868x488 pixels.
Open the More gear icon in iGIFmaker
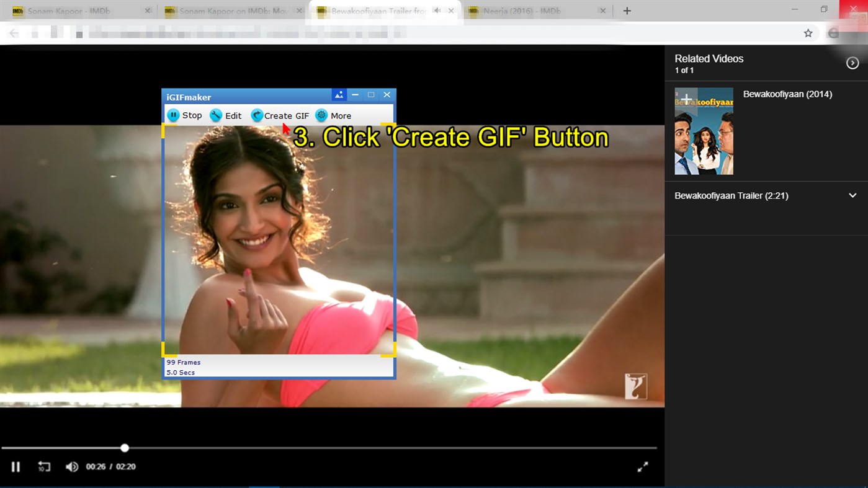(321, 115)
